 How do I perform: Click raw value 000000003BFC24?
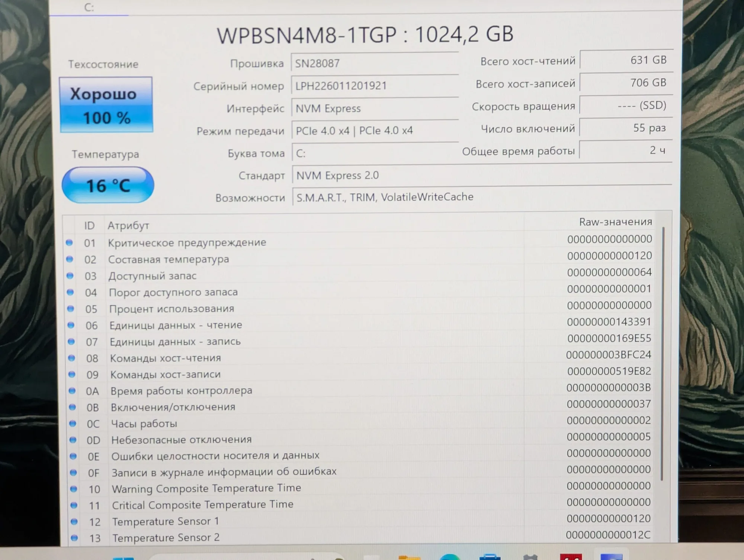click(x=609, y=354)
